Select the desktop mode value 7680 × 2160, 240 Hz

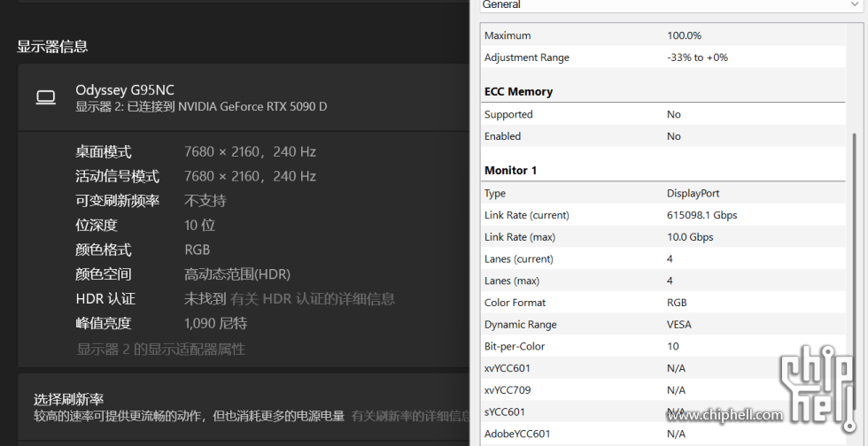(x=250, y=151)
